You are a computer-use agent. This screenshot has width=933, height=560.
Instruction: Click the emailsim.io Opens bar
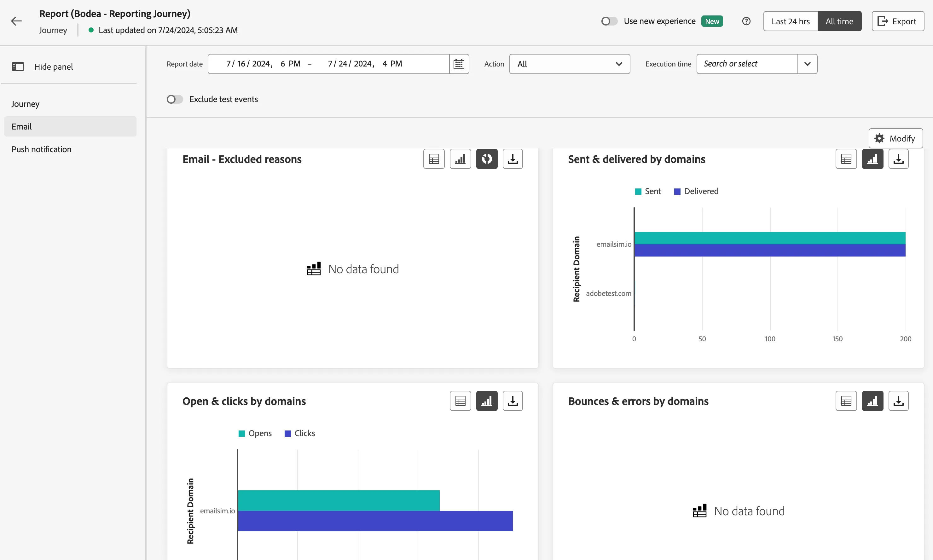tap(339, 500)
